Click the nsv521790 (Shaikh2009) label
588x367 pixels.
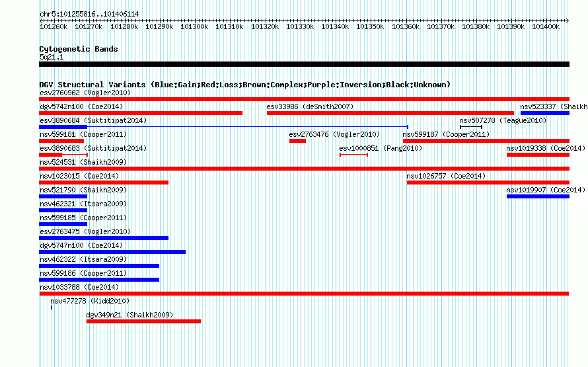[x=83, y=190]
